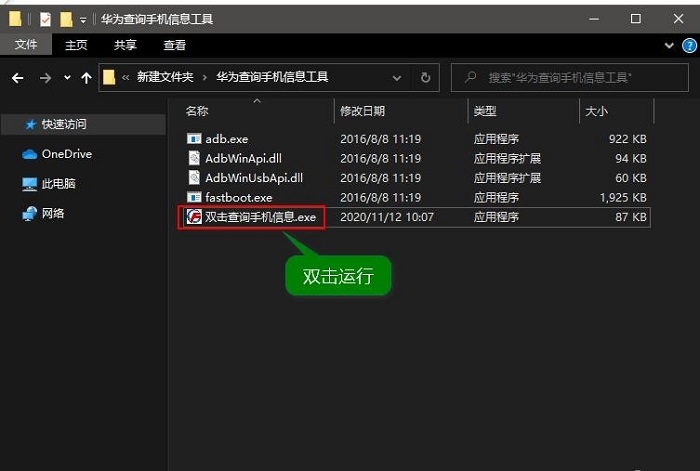Image resolution: width=700 pixels, height=471 pixels.
Task: Customize Quick Access Toolbar dropdown
Action: (x=83, y=20)
